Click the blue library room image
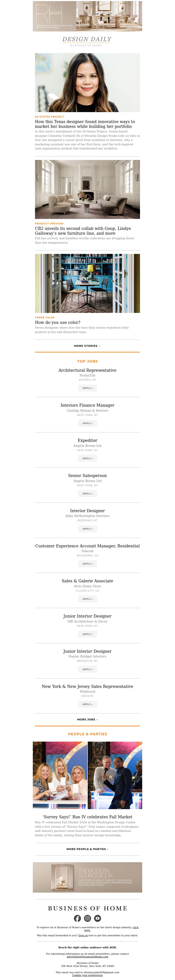175x980 pixels. pos(87,283)
